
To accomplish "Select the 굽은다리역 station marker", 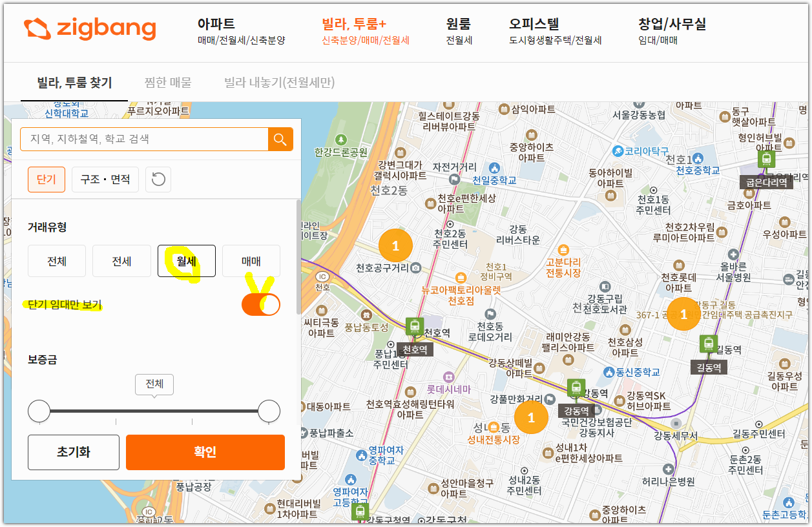I will click(765, 158).
